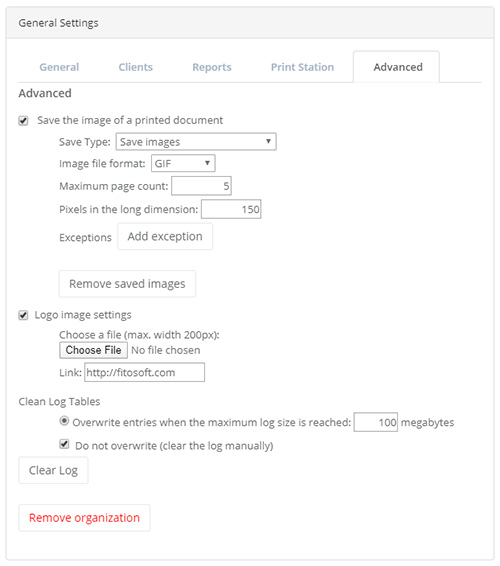Image resolution: width=500 pixels, height=566 pixels.
Task: Expand the Image file format dropdown
Action: tap(183, 163)
